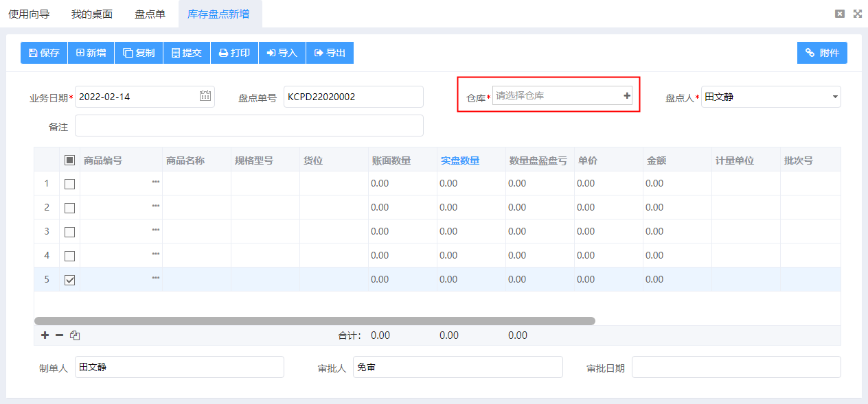The image size is (868, 404).
Task: Click the 导入 import button
Action: [282, 53]
